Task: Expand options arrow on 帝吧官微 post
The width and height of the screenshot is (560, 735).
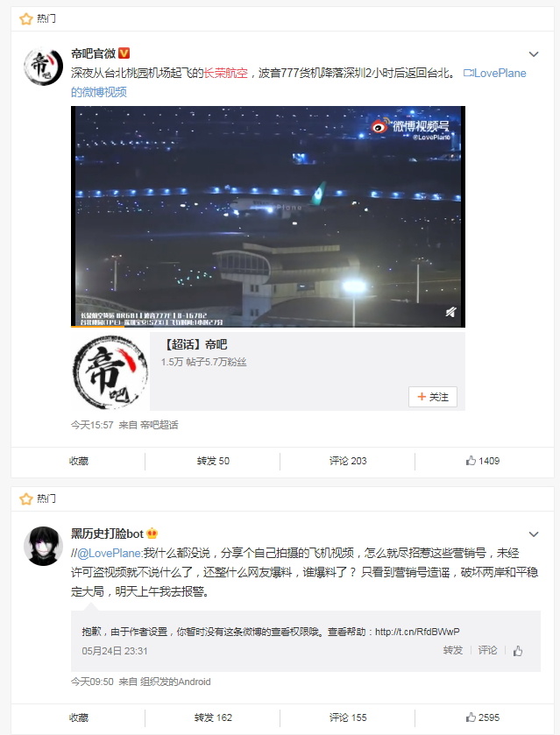Action: pos(534,54)
